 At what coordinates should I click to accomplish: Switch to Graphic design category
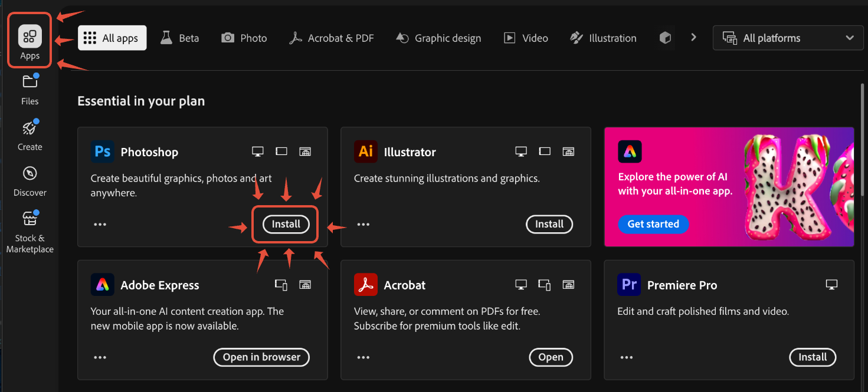(x=438, y=38)
